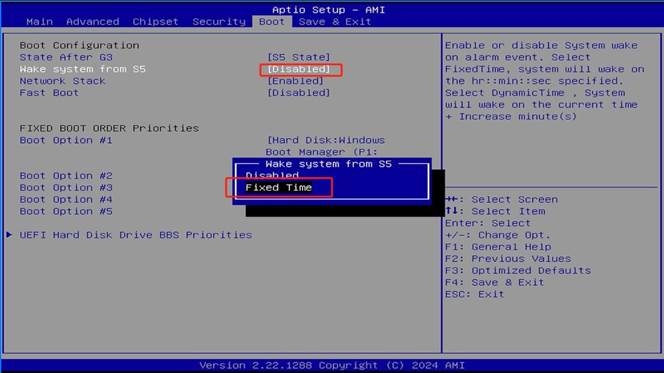The image size is (664, 373).
Task: Click the Select Item key hint
Action: click(495, 211)
